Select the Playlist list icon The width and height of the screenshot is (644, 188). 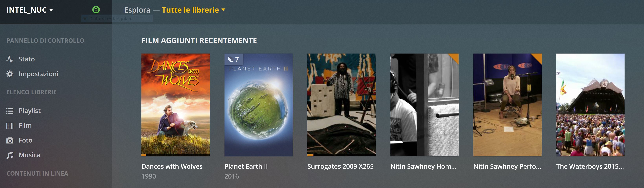[x=10, y=111]
